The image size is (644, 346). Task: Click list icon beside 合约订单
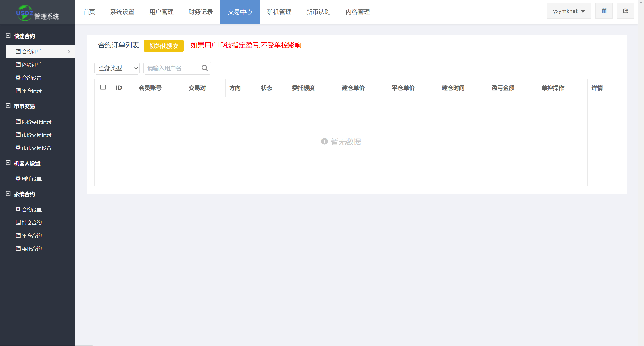click(x=18, y=51)
